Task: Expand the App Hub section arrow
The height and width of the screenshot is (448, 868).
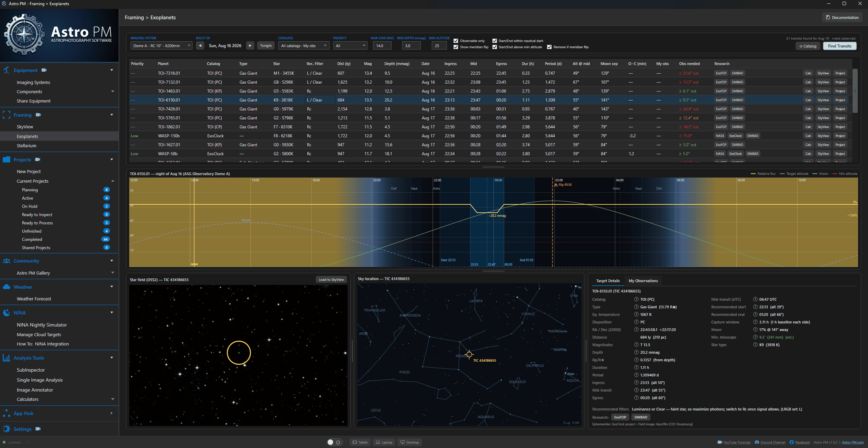Action: pyautogui.click(x=112, y=413)
